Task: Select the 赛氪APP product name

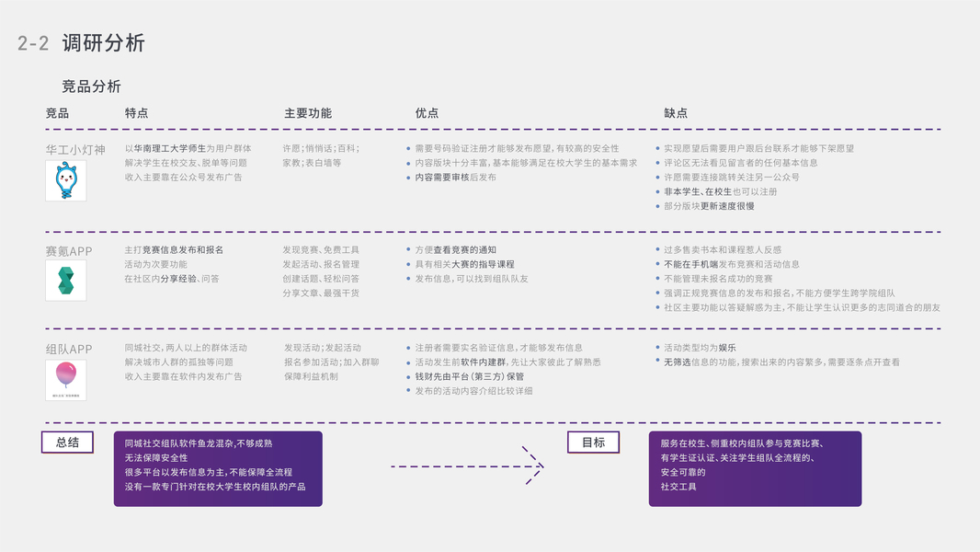Action: pyautogui.click(x=69, y=251)
